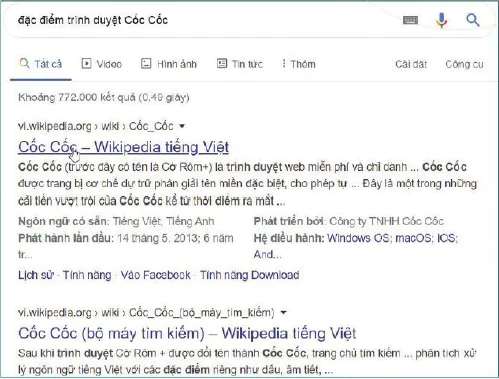Click the truncated And... link

[268, 255]
